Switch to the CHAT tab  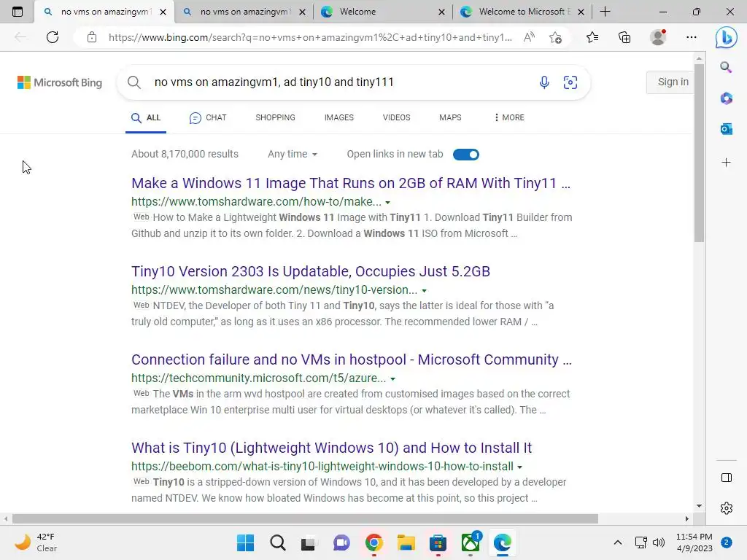point(208,117)
